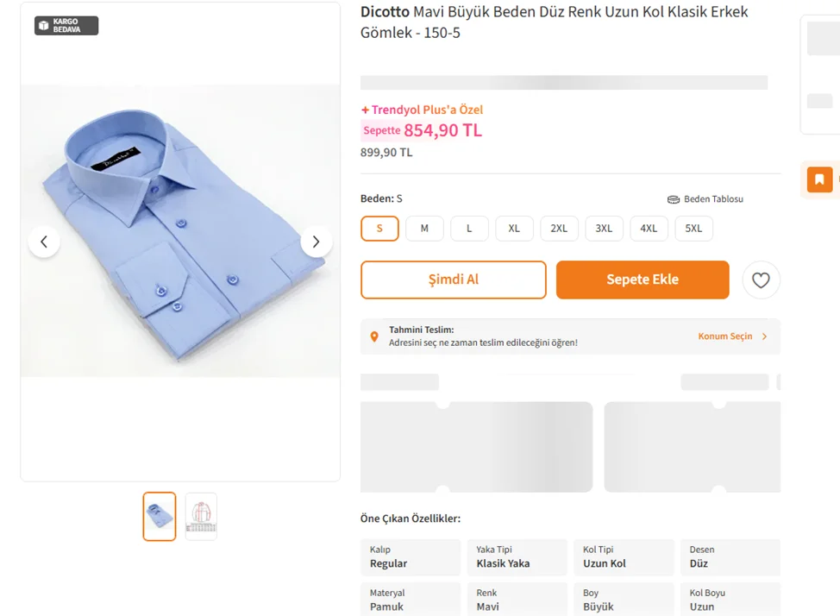Show next product image arrow
840x616 pixels.
coord(316,242)
